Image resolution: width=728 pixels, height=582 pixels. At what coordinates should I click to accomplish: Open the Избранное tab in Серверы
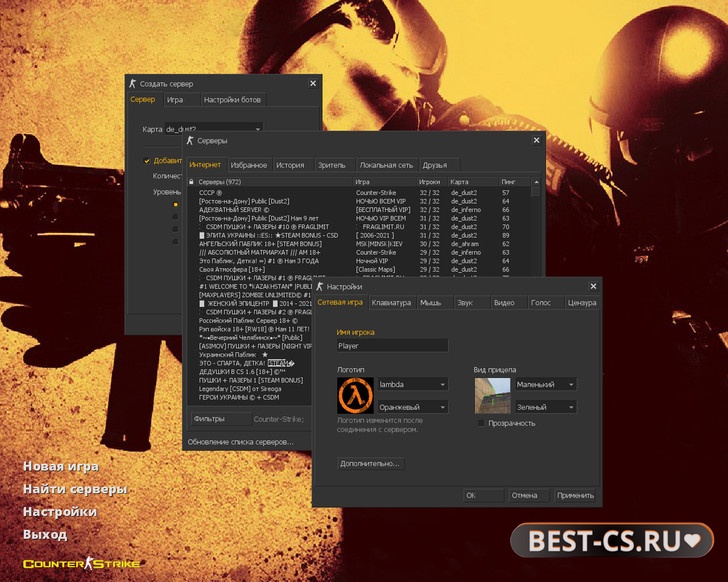[x=249, y=165]
